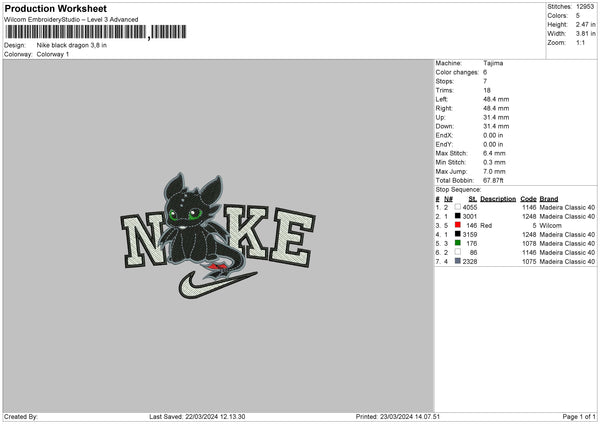
Task: Click the 'Colorway 1' value
Action: [53, 54]
